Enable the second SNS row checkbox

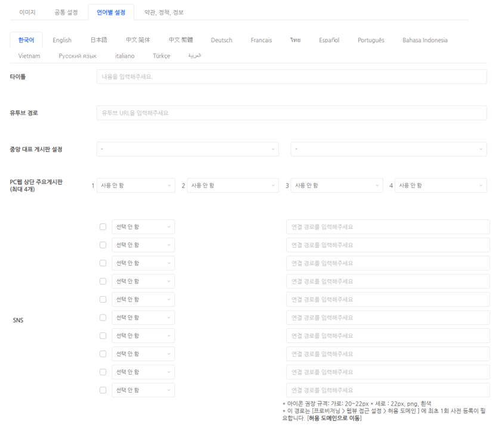pyautogui.click(x=103, y=245)
